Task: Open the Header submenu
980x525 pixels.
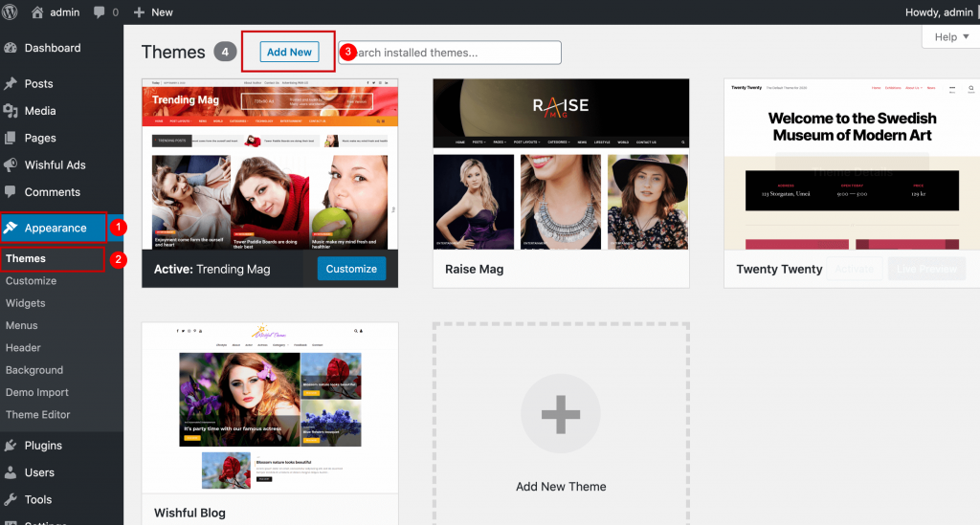Action: 23,348
